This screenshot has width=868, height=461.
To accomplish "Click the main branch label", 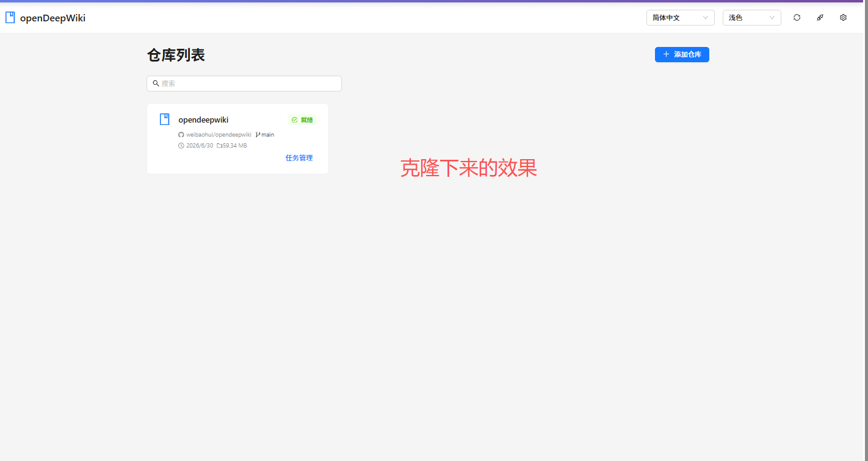I will click(268, 135).
